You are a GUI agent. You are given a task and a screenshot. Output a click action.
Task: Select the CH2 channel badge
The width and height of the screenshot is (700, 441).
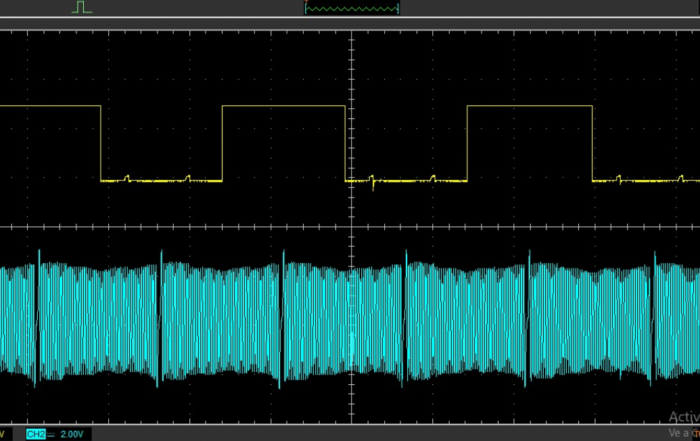point(35,434)
